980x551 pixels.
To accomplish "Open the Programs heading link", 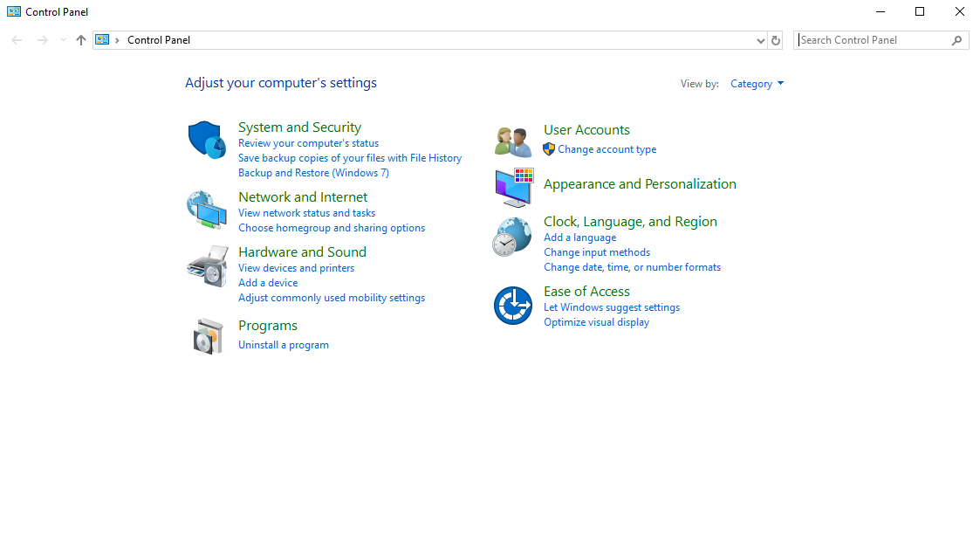I will pyautogui.click(x=268, y=326).
